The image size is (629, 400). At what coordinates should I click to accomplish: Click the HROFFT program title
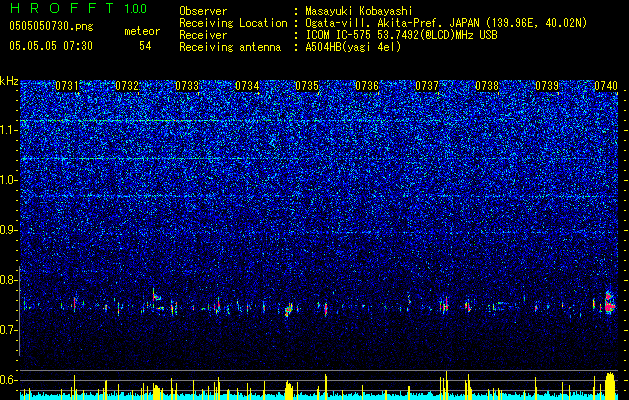tap(63, 8)
